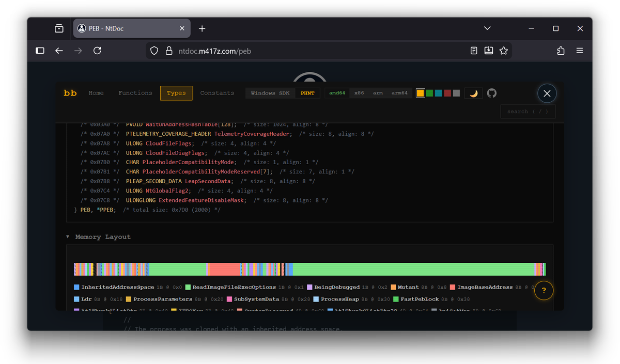Open the Functions nav item
Screen dimensions: 620x364
pyautogui.click(x=135, y=93)
